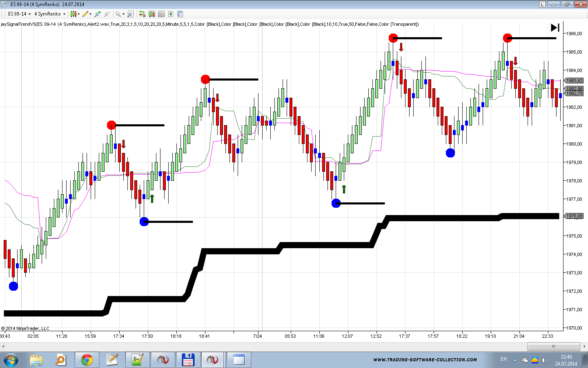Click the green dollar sign icon
Viewport: 588px width, 368px height.
[171, 14]
